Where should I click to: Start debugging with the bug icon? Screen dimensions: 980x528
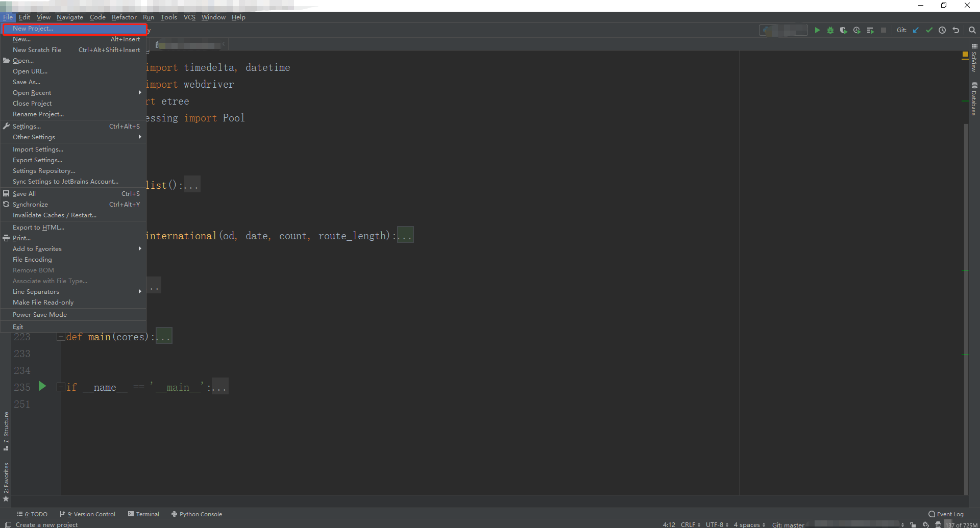(x=830, y=30)
